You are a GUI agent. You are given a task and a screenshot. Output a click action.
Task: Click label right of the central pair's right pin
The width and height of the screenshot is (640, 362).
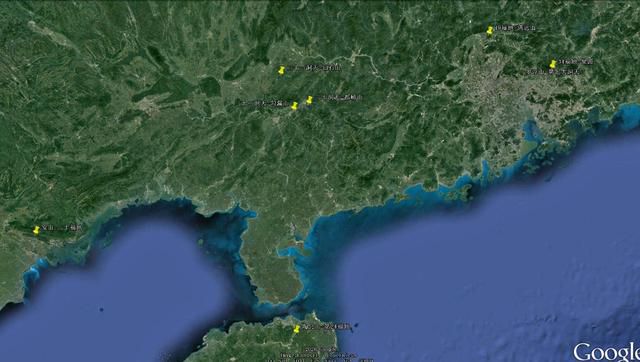click(x=338, y=98)
